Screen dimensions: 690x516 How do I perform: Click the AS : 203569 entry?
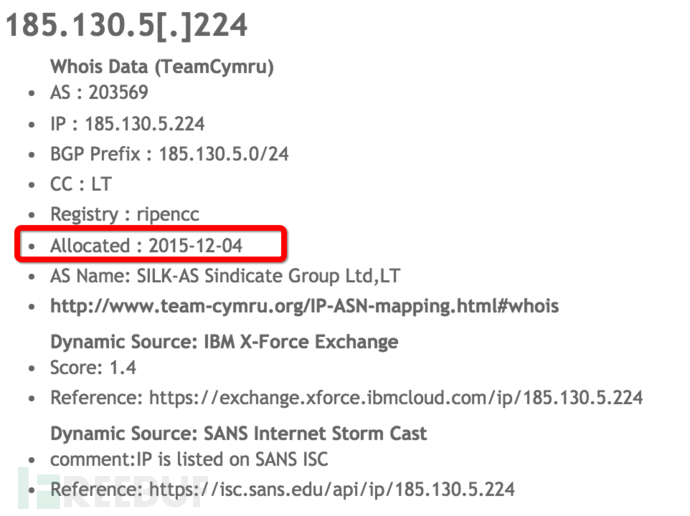coord(99,93)
